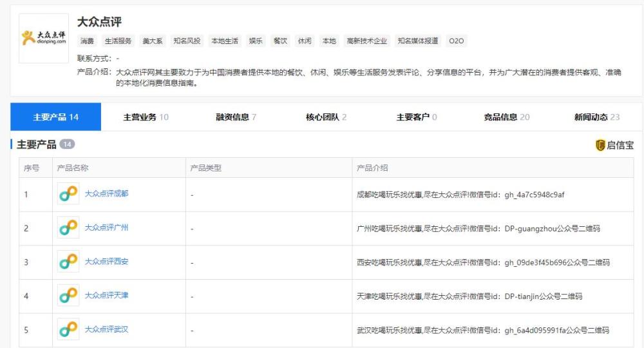644x348 pixels.
Task: Click the 大众点评 company logo image
Action: (44, 38)
